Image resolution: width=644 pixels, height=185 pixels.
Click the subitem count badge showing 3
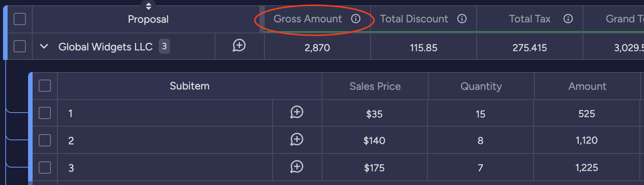click(164, 46)
